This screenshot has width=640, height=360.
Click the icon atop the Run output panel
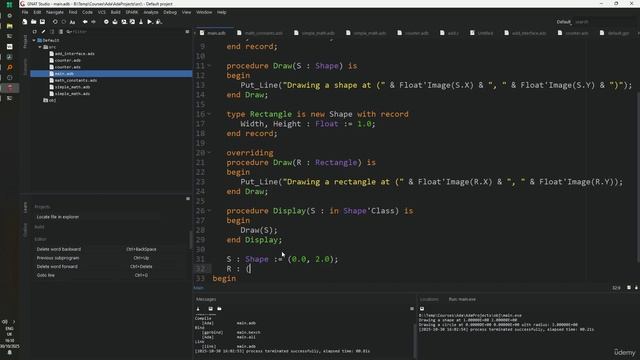(422, 309)
